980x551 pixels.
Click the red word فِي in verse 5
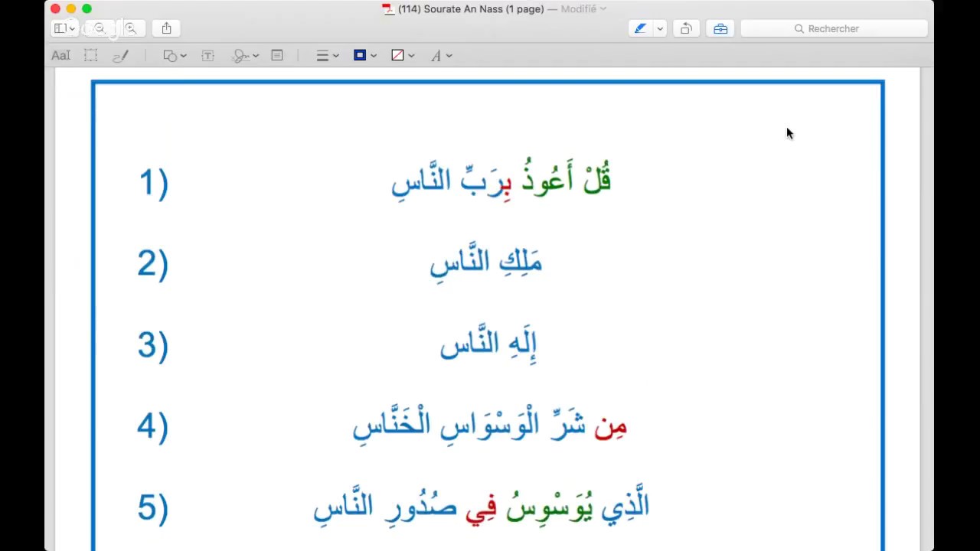click(481, 508)
